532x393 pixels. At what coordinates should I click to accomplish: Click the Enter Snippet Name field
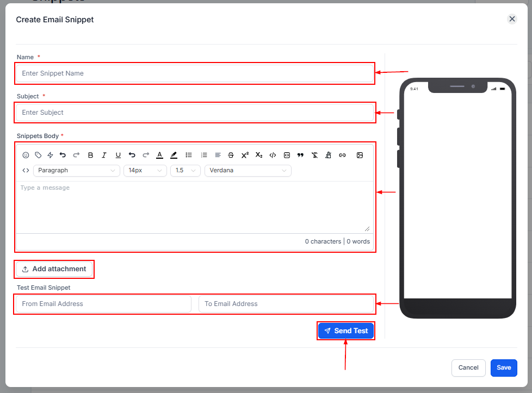(x=195, y=73)
